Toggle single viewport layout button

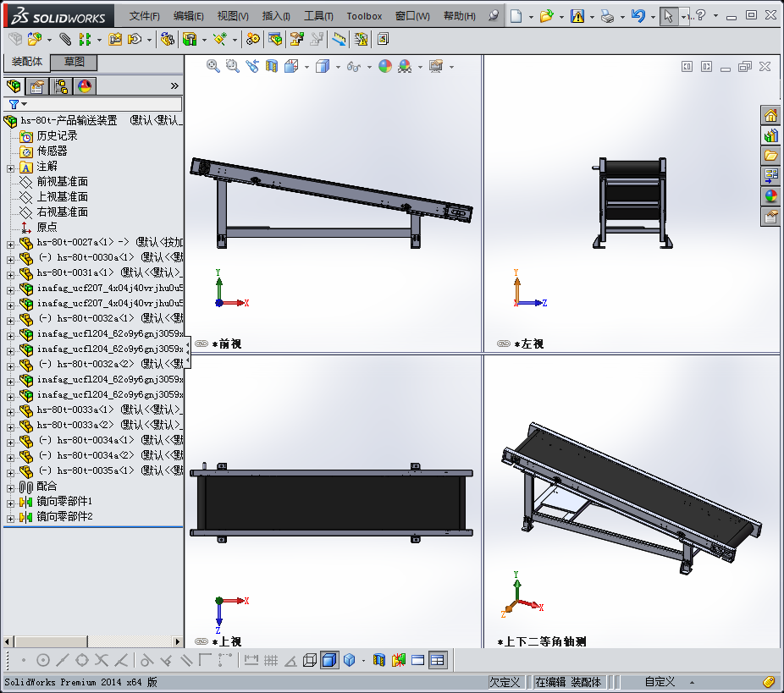417,660
